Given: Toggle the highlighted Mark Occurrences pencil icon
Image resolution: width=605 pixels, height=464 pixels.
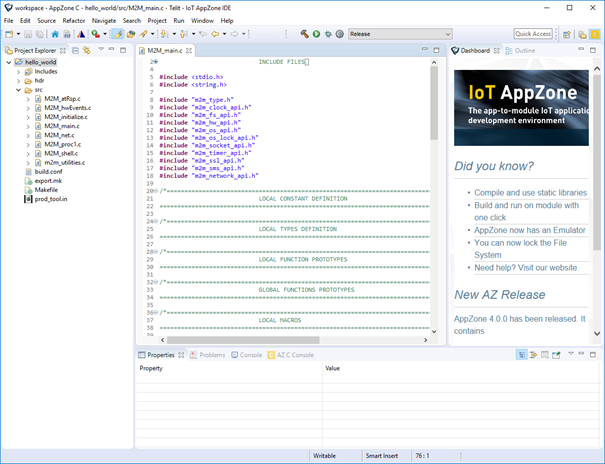Looking at the screenshot, I should (x=117, y=34).
